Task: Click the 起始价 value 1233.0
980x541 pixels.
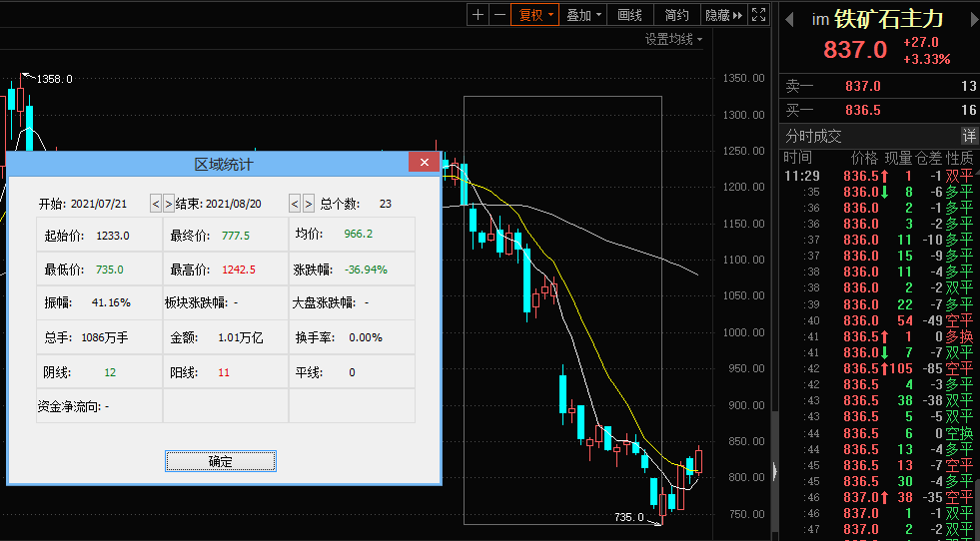Action: tap(113, 236)
